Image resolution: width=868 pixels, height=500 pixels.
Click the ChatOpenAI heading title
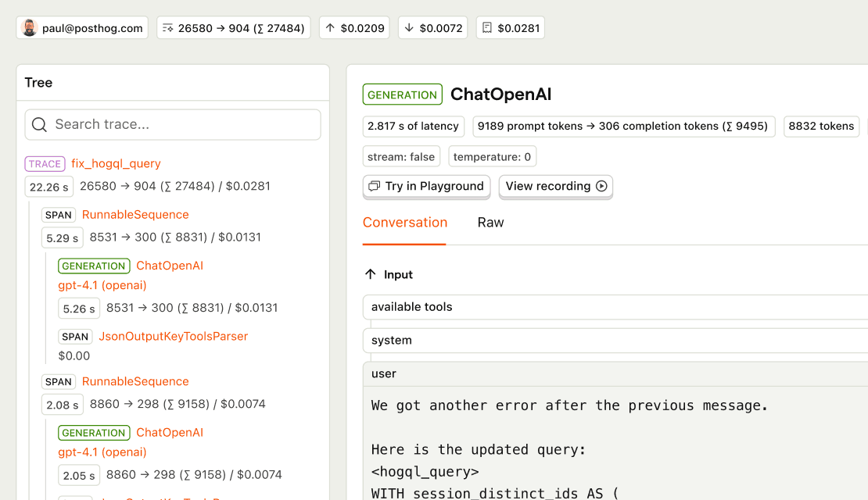point(501,95)
